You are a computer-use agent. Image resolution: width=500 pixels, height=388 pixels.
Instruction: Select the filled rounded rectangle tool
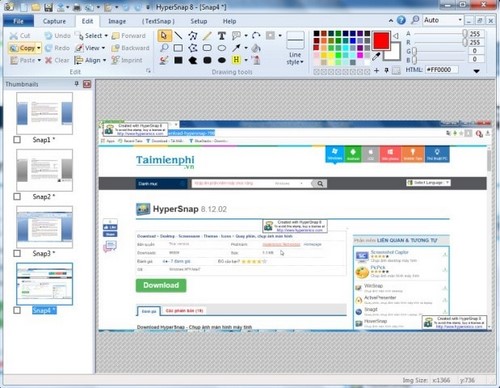click(207, 60)
